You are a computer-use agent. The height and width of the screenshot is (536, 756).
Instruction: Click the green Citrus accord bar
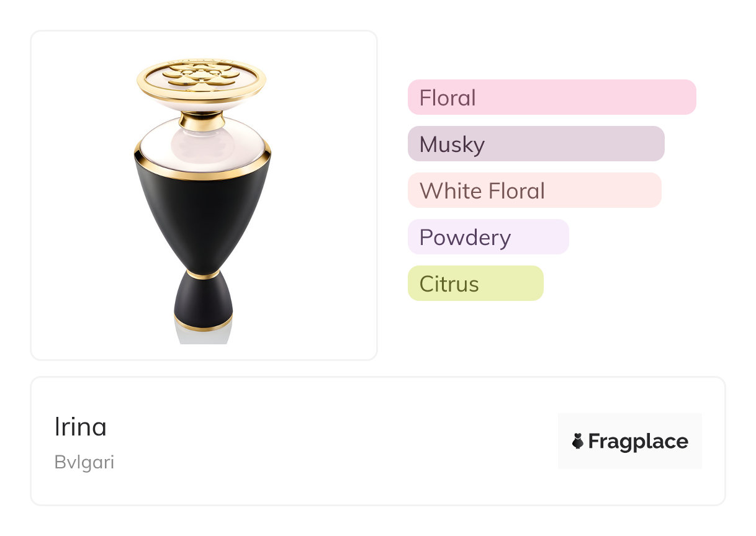[475, 284]
